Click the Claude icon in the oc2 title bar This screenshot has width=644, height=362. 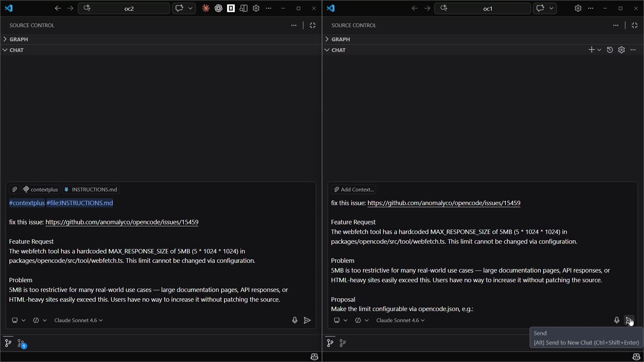pos(206,8)
